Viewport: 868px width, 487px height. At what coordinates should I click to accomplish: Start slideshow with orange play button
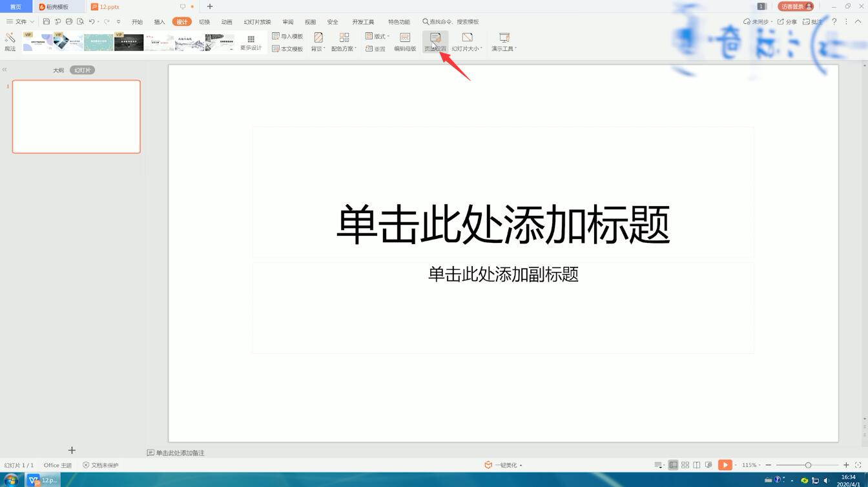click(725, 465)
